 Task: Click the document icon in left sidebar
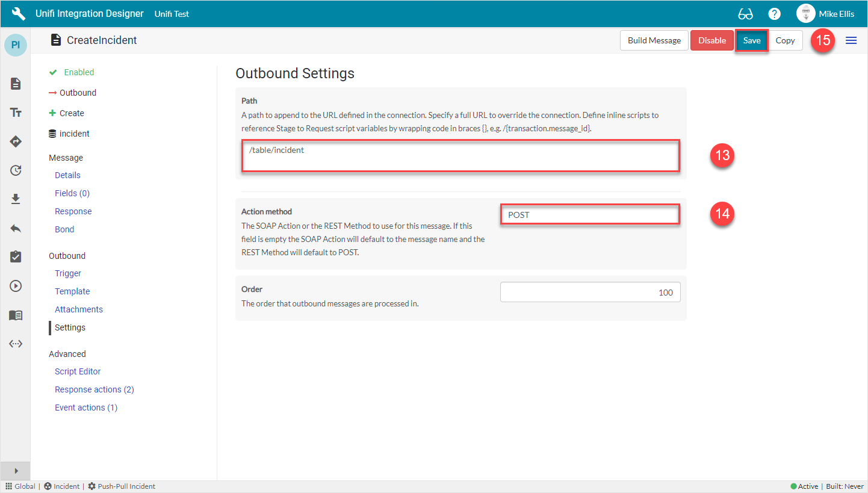(16, 84)
